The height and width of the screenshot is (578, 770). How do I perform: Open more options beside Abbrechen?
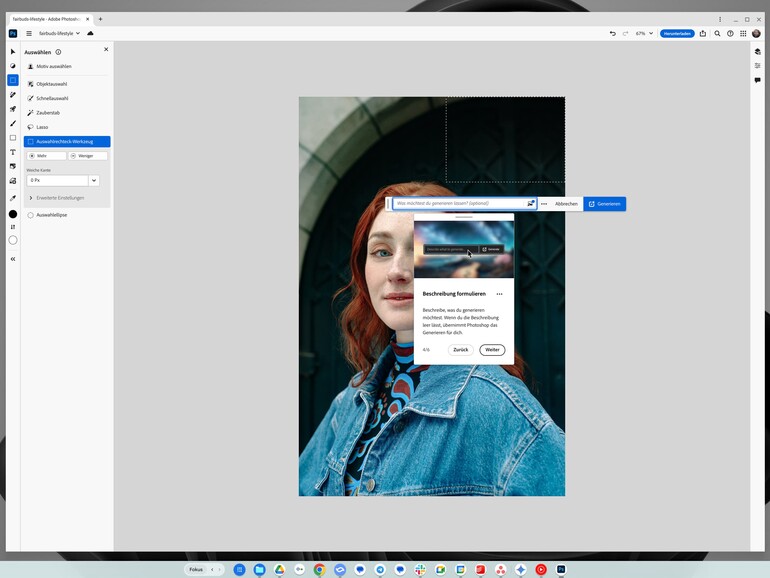point(544,204)
